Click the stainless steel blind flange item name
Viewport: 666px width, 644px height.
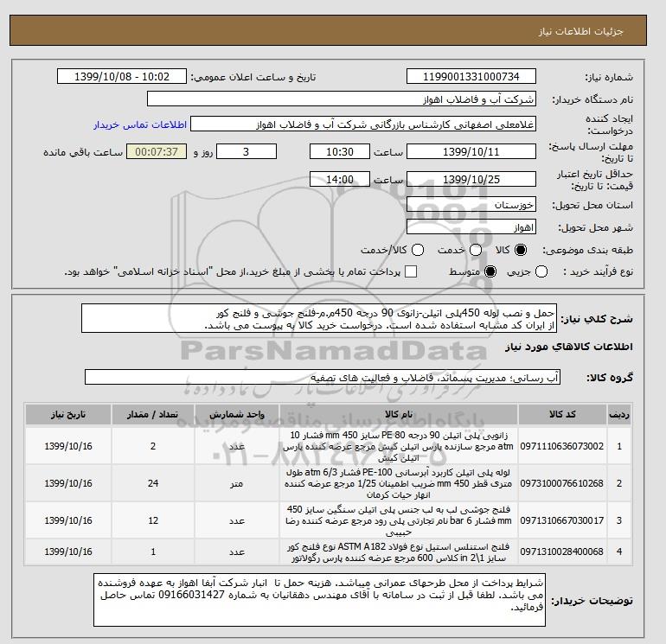point(399,552)
